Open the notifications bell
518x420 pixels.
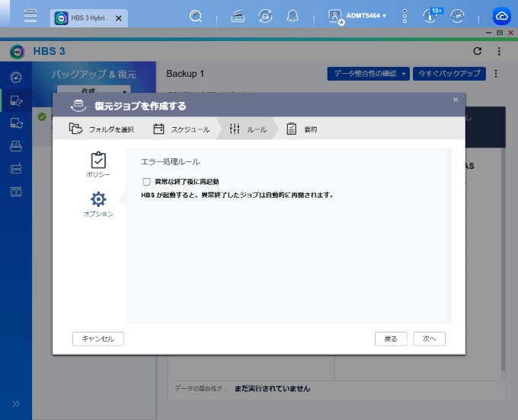pos(293,16)
